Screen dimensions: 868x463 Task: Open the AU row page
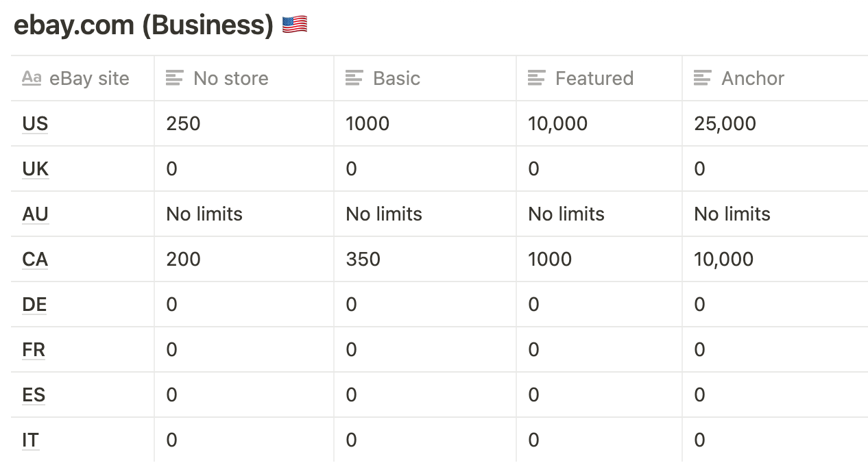[35, 214]
